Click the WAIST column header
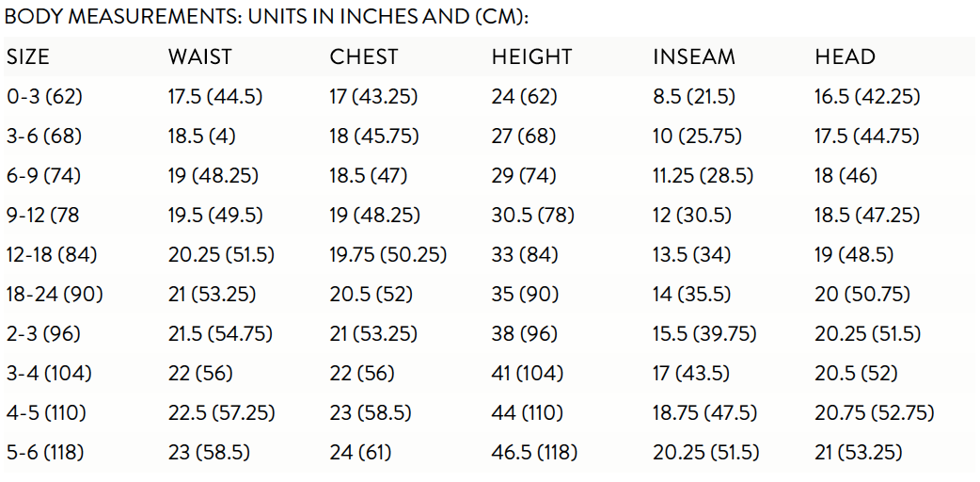Screen dimensions: 980x482 (199, 57)
